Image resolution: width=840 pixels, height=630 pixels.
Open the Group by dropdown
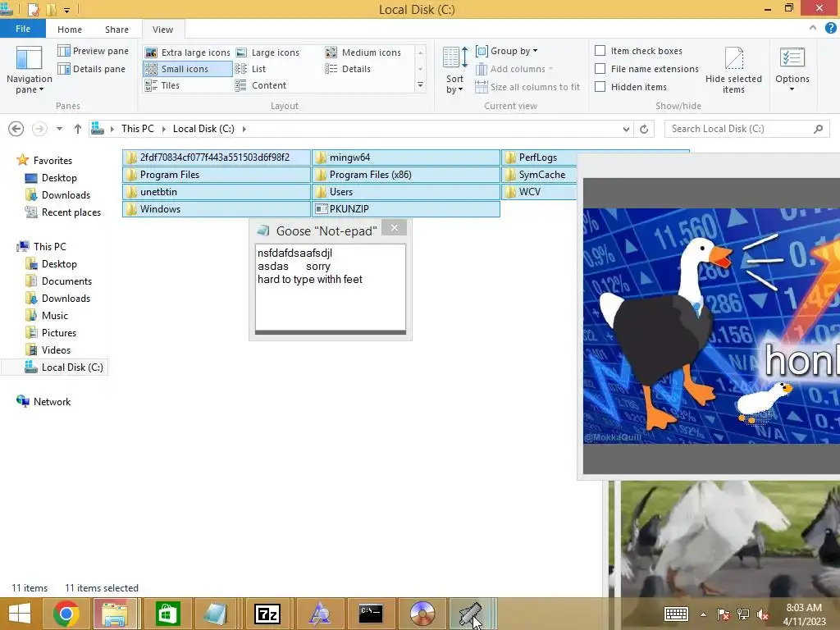pos(507,51)
